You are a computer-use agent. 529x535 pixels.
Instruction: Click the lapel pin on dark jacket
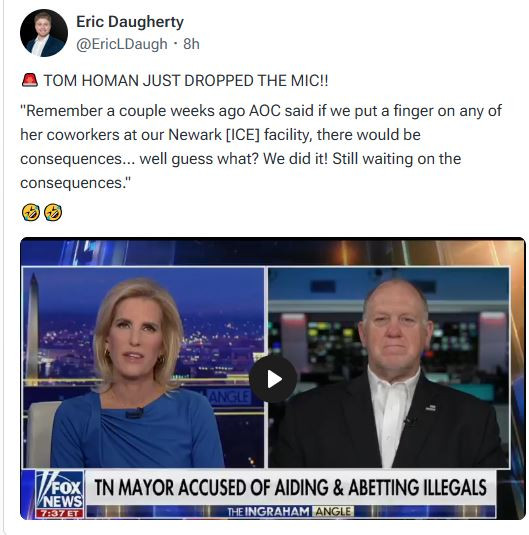coord(431,407)
